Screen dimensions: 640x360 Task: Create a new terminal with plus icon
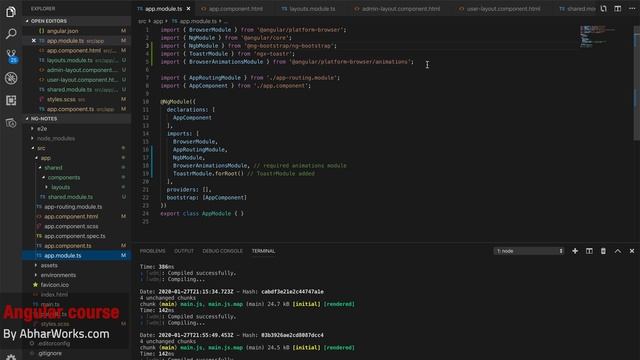pos(575,251)
